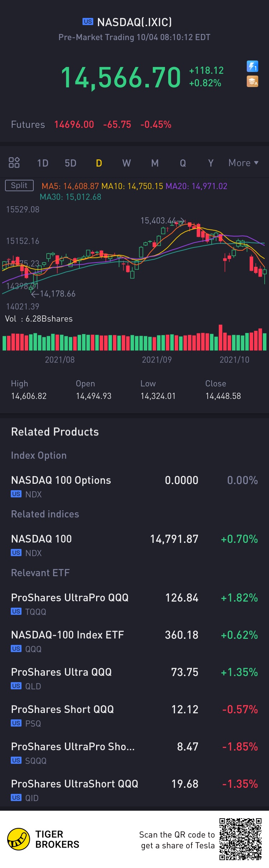Switch chart to 5D view
269x868 pixels.
(x=71, y=163)
